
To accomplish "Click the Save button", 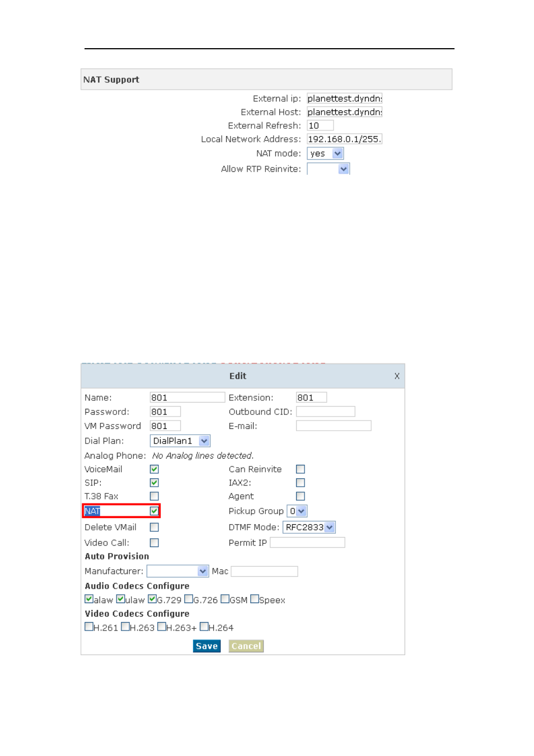I will pyautogui.click(x=207, y=646).
